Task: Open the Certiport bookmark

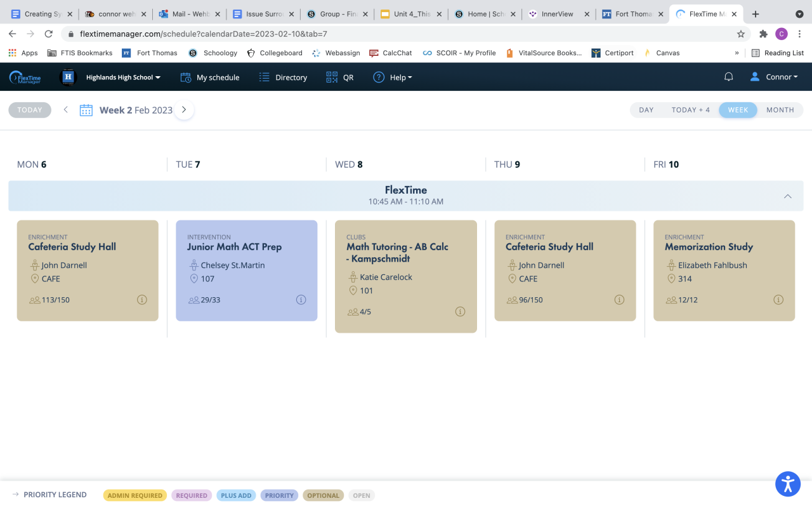Action: click(612, 53)
